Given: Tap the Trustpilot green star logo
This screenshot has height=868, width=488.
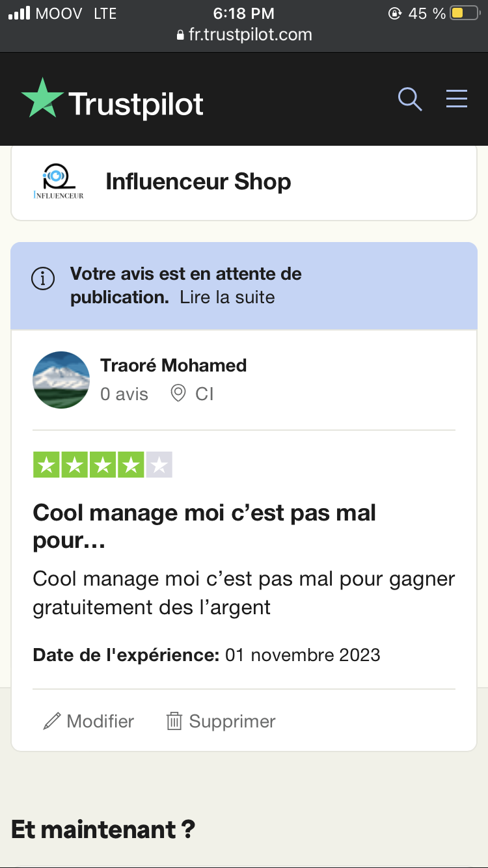Looking at the screenshot, I should pyautogui.click(x=43, y=99).
